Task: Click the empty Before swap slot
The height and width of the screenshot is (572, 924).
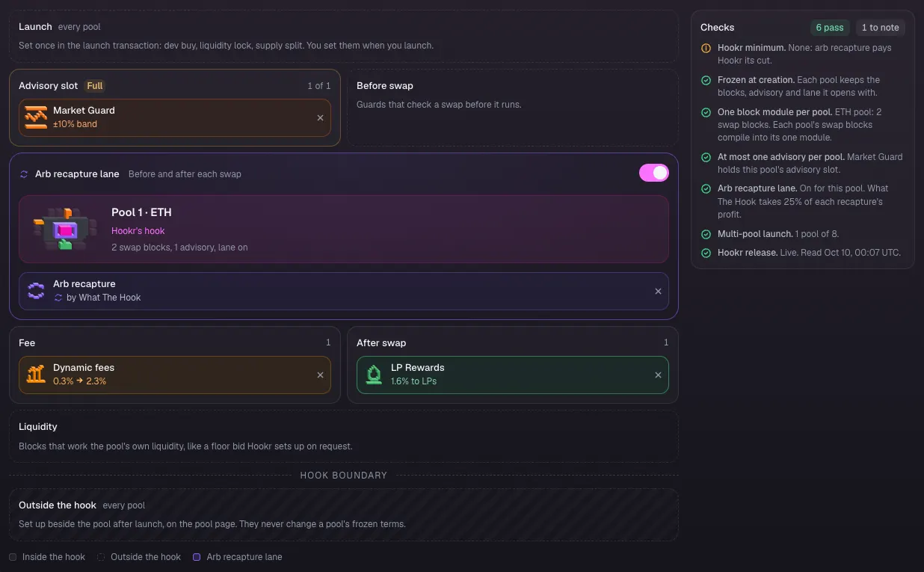Action: (512, 108)
